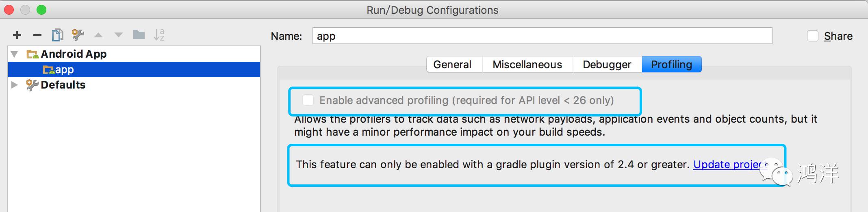Toggle the Share checkbox
Viewport: 868px width, 212px height.
pyautogui.click(x=812, y=36)
